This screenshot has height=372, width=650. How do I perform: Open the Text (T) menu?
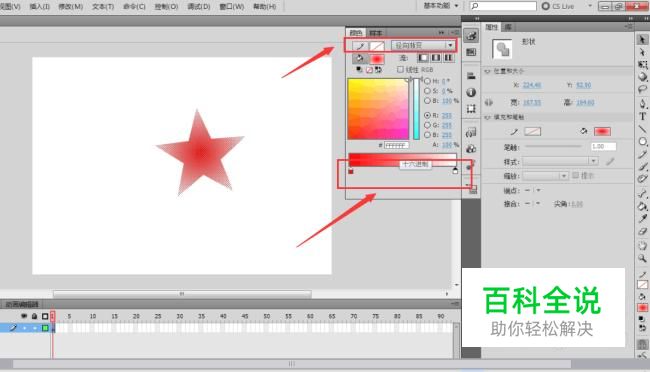pos(103,7)
